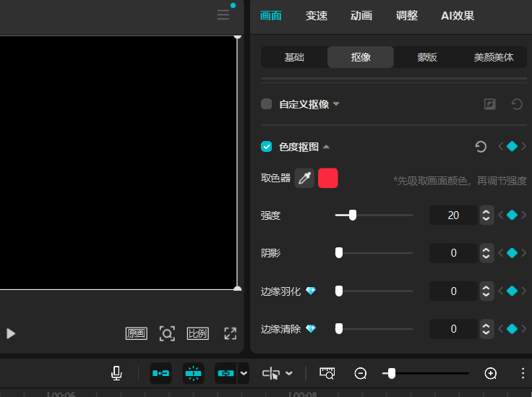Open the 比例 aspect ratio option
Viewport: 532px width, 397px height.
click(198, 333)
